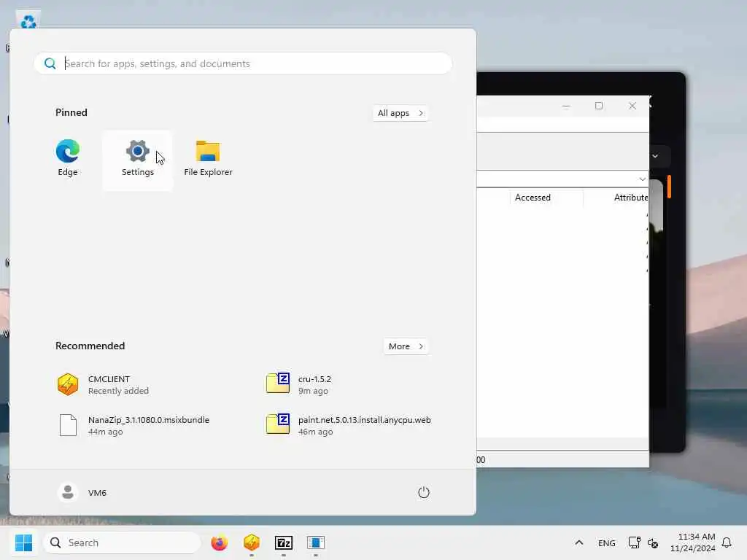The height and width of the screenshot is (560, 747).
Task: Expand the address dropdown in background window
Action: (x=642, y=179)
